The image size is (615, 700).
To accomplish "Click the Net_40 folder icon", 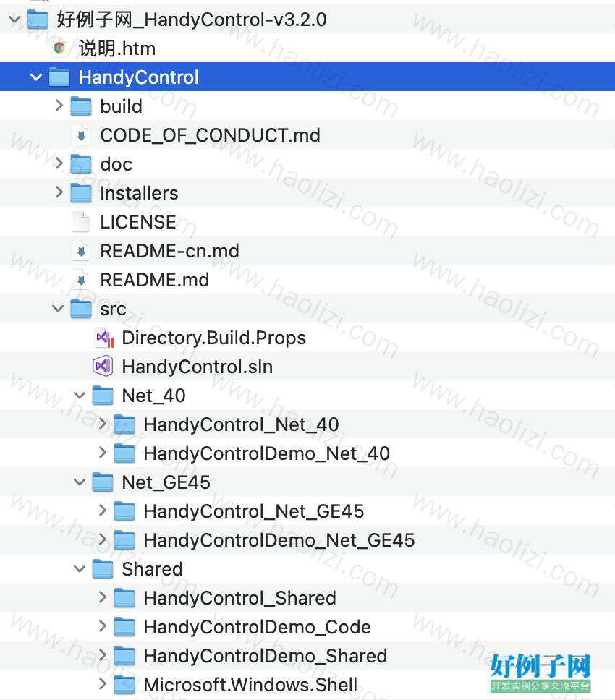I will click(103, 396).
